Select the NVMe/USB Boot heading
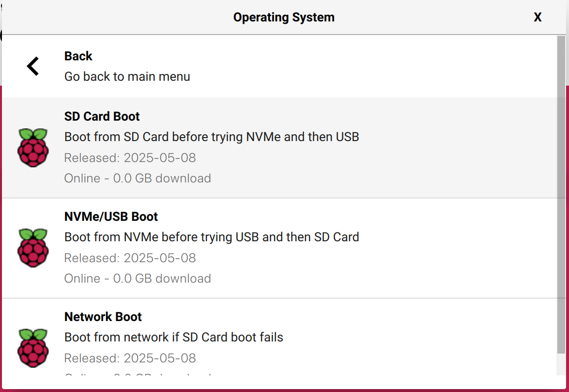The image size is (569, 392). click(111, 216)
